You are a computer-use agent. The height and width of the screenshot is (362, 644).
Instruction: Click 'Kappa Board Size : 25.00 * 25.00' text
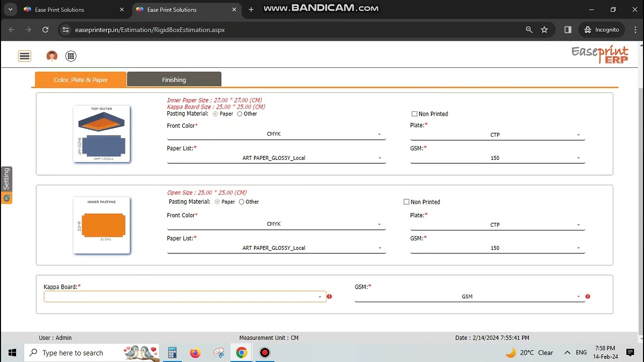tap(216, 107)
